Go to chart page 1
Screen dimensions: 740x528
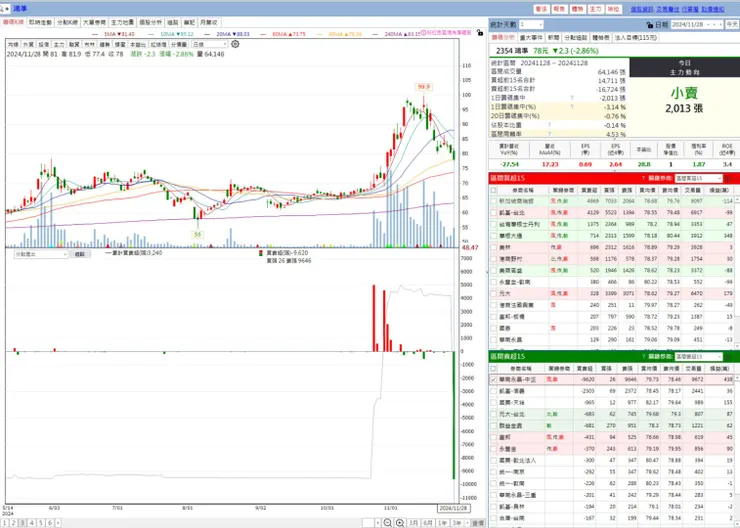point(5,522)
